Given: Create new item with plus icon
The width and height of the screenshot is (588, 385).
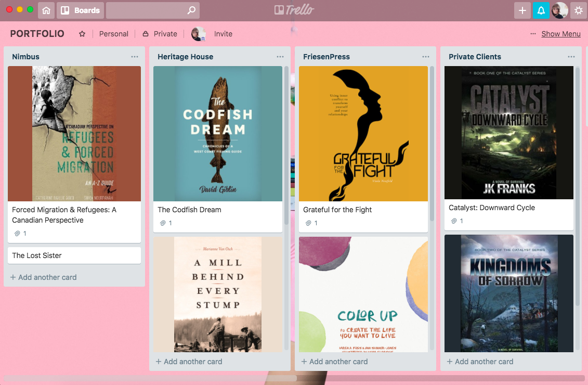Looking at the screenshot, I should (522, 10).
